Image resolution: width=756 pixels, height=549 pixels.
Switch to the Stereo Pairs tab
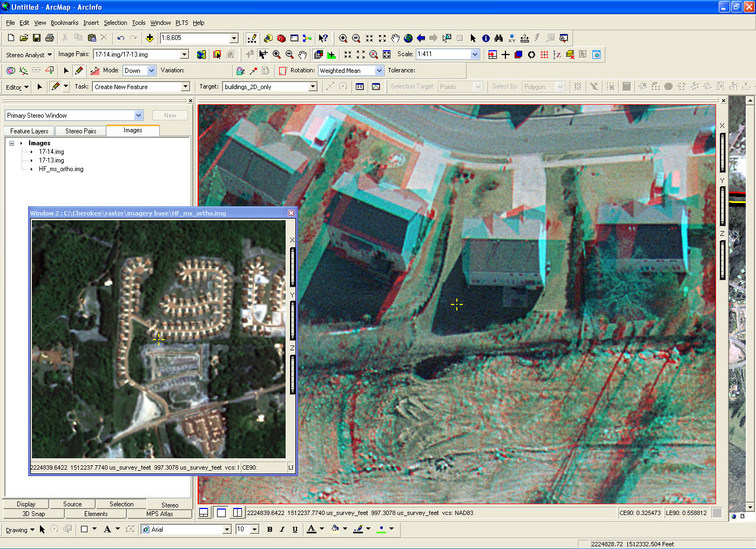click(x=80, y=131)
